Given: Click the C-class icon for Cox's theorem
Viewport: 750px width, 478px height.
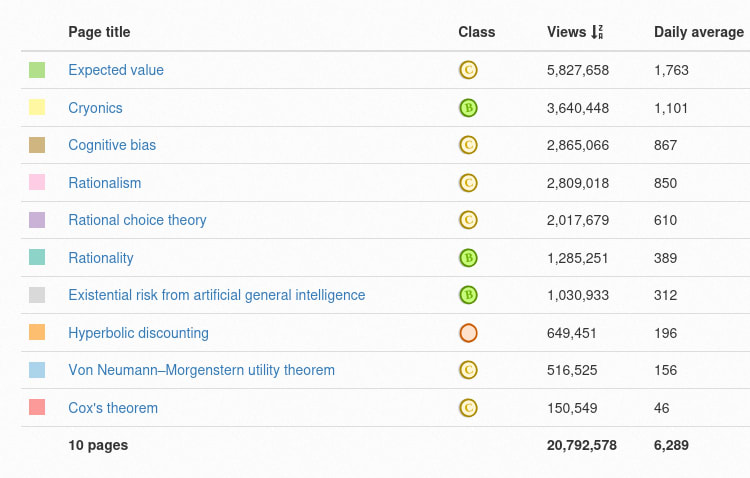Looking at the screenshot, I should point(467,408).
